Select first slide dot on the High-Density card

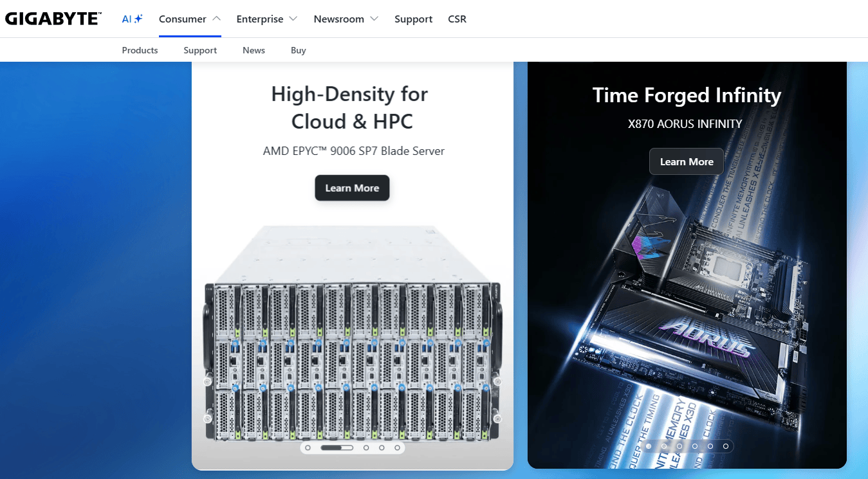pos(308,447)
